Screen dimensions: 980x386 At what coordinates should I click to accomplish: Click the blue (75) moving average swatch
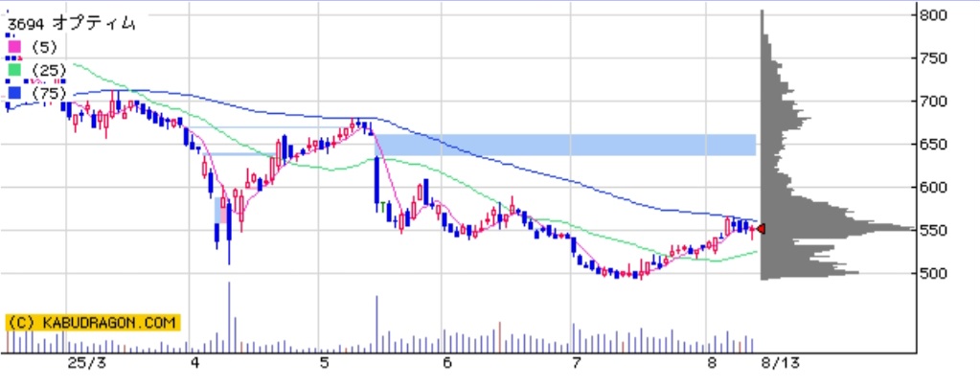(14, 94)
